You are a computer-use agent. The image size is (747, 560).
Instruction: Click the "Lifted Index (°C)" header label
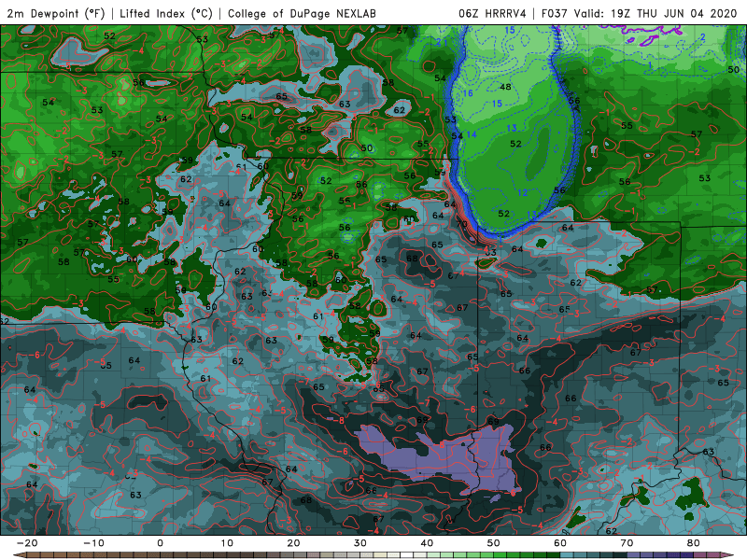click(166, 13)
